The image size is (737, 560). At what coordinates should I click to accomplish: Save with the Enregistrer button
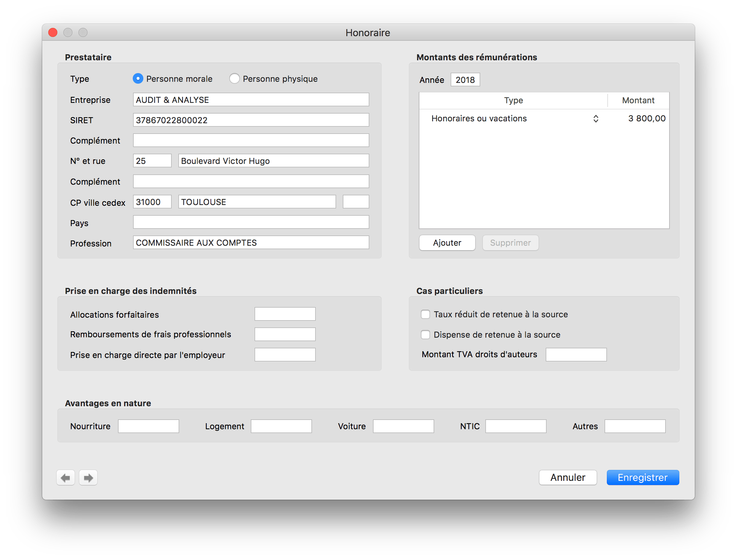click(643, 477)
